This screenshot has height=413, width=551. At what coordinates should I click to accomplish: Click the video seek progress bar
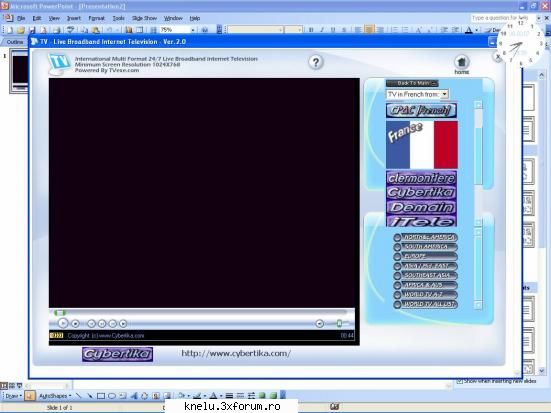(x=200, y=312)
